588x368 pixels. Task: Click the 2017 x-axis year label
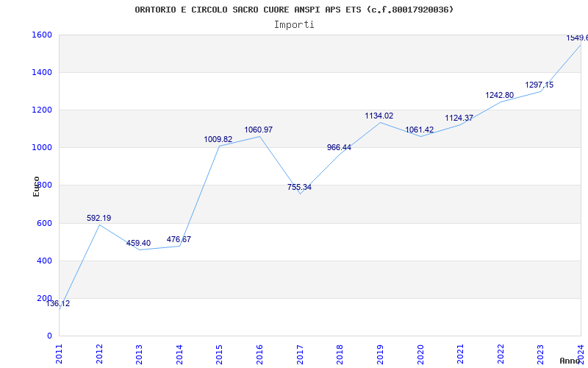pos(300,354)
